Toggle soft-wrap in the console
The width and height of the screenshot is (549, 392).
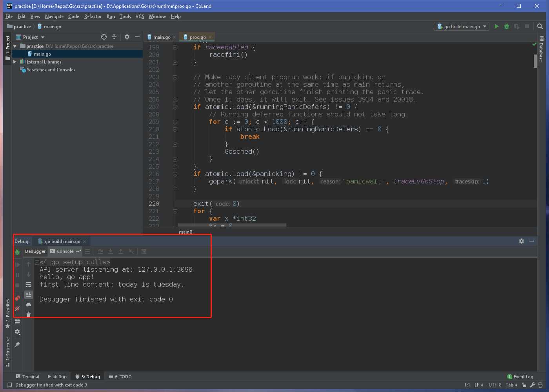pyautogui.click(x=29, y=285)
